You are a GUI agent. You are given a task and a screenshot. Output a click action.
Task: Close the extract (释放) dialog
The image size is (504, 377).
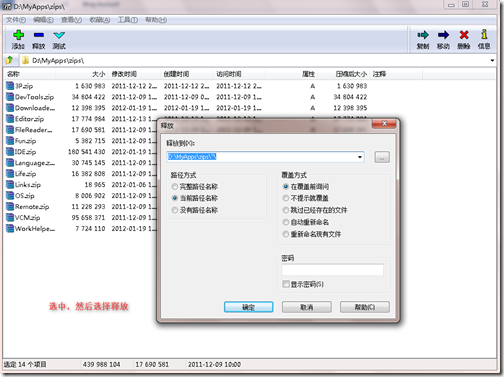pos(384,124)
